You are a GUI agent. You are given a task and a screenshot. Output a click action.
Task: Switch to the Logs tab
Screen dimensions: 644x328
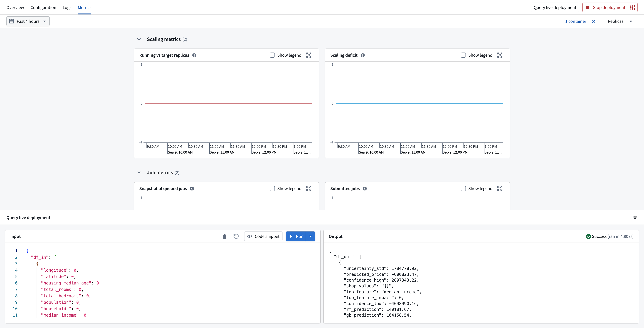click(x=67, y=8)
